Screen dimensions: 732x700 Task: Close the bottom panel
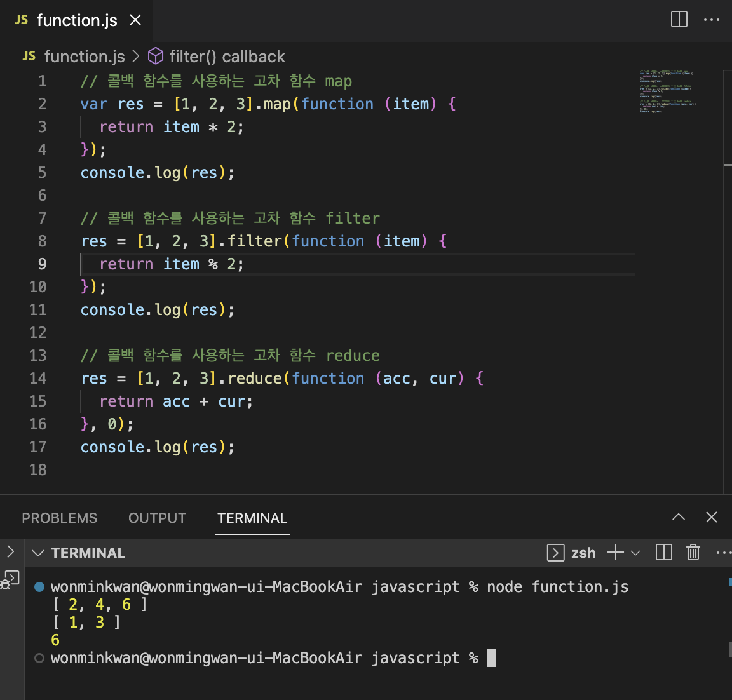pos(712,517)
